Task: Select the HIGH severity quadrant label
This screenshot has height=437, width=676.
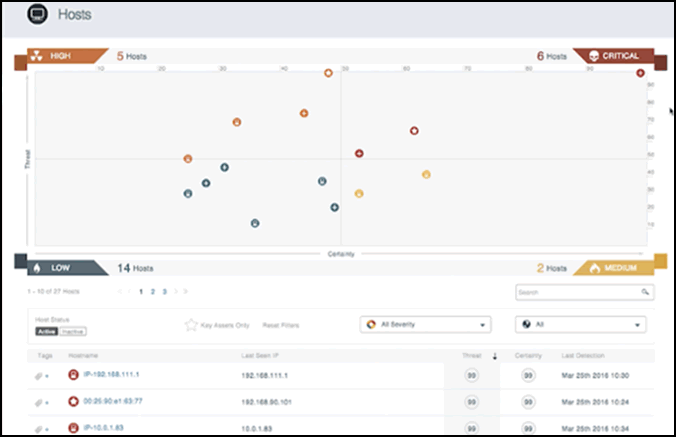Action: click(60, 57)
